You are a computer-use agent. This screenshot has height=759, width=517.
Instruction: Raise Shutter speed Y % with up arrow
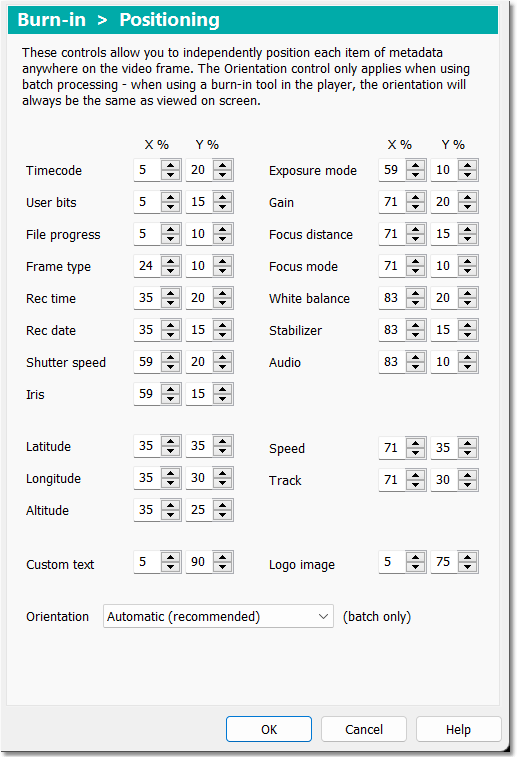(x=222, y=357)
